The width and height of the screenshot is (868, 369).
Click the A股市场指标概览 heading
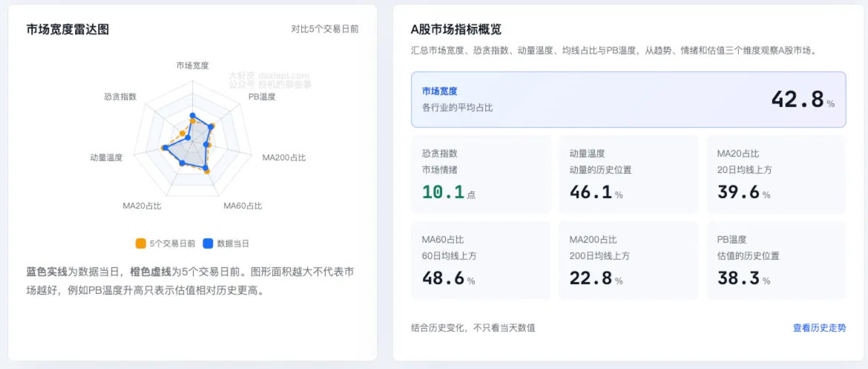[456, 30]
